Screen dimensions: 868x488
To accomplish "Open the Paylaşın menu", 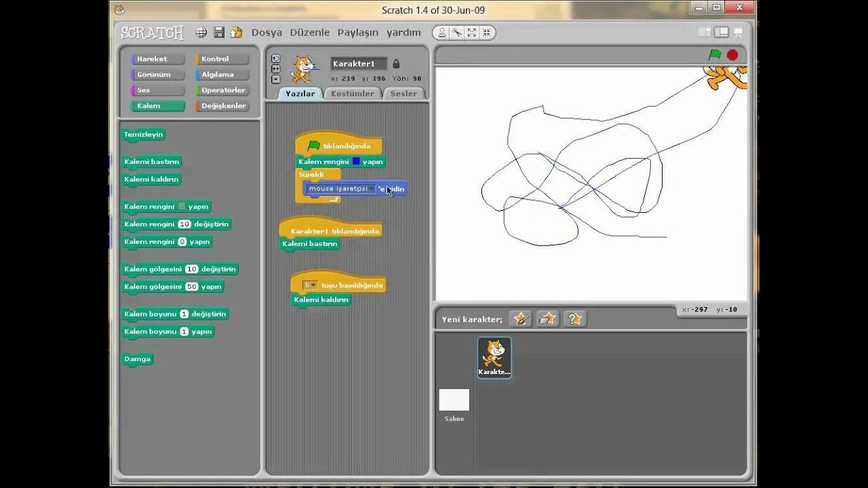I will (358, 33).
